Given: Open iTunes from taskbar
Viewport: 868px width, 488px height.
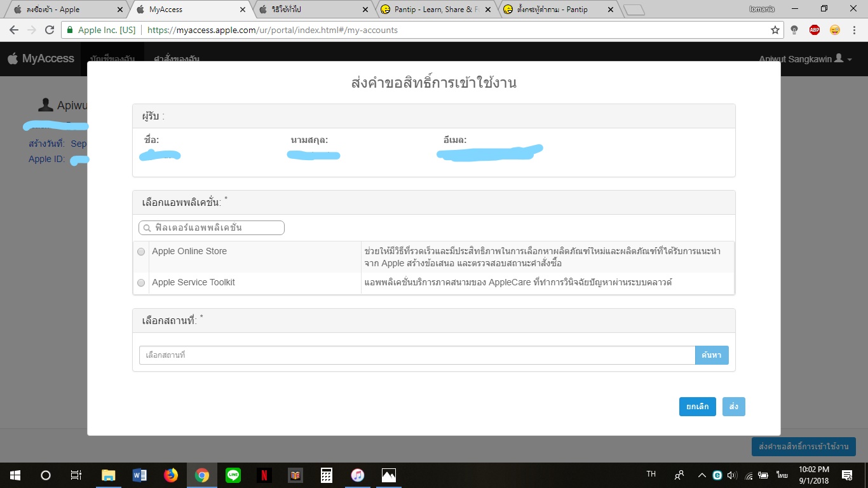Looking at the screenshot, I should tap(358, 475).
